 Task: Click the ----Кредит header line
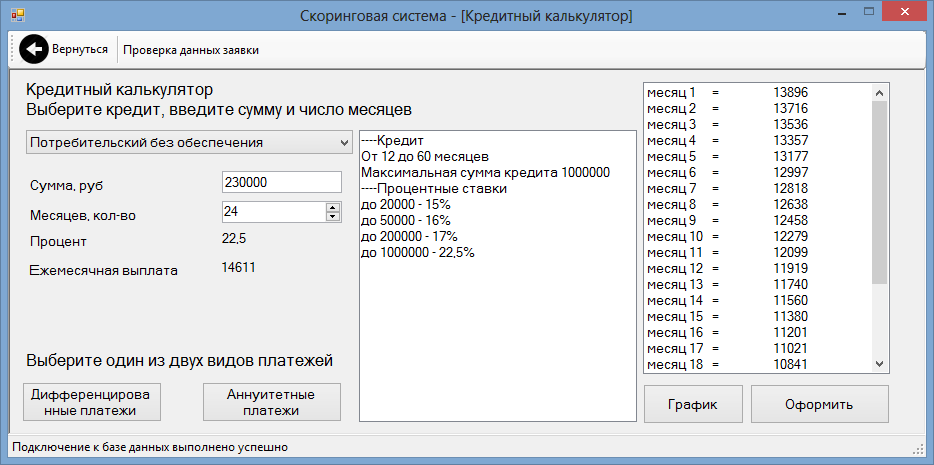point(392,142)
